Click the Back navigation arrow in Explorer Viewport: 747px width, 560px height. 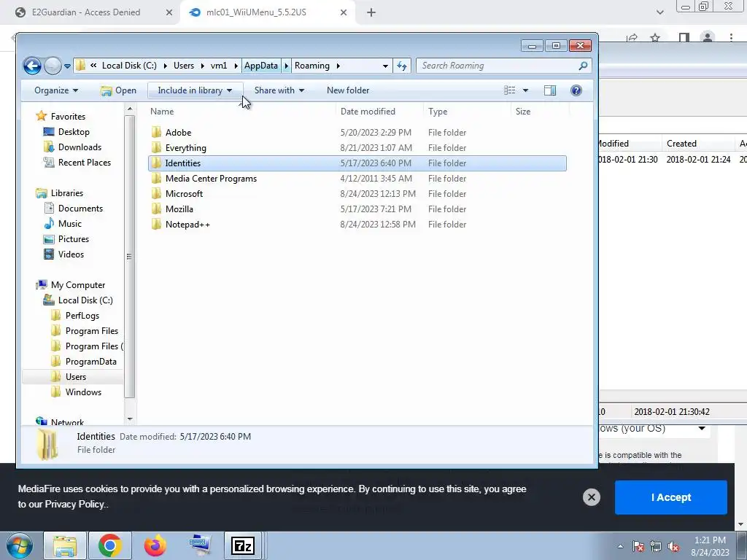[x=32, y=66]
